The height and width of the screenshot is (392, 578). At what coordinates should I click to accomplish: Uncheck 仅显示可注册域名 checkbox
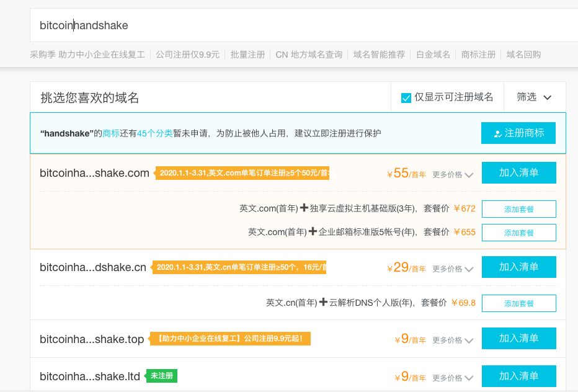(x=406, y=98)
